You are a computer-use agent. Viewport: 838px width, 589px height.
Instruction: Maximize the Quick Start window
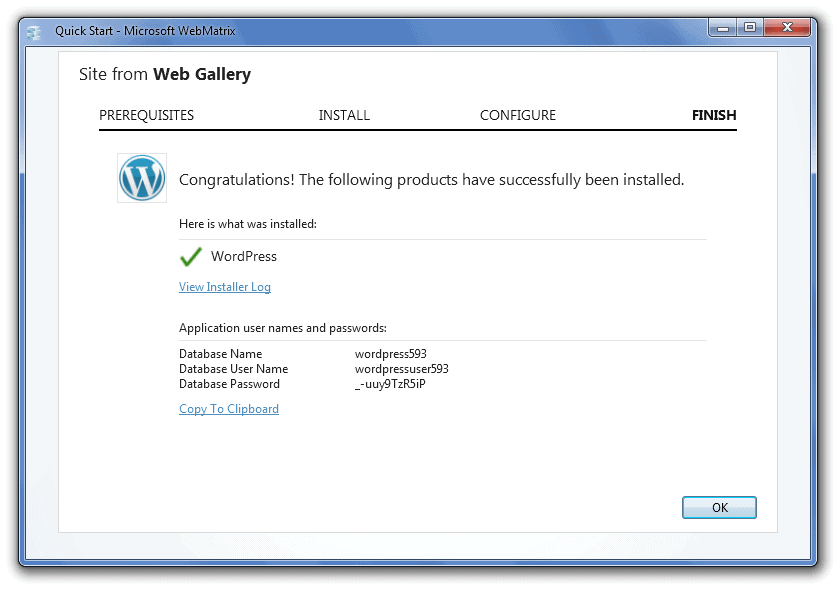point(750,28)
